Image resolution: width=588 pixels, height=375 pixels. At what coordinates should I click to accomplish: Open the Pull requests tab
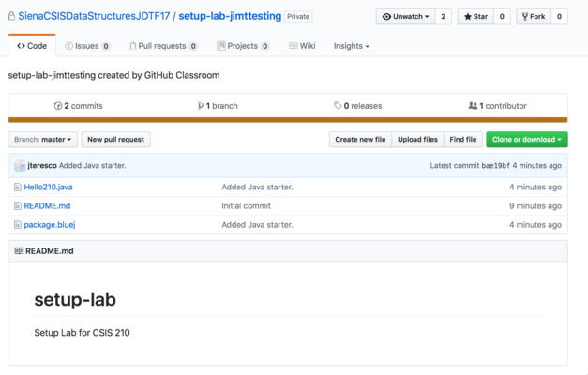[x=163, y=46]
